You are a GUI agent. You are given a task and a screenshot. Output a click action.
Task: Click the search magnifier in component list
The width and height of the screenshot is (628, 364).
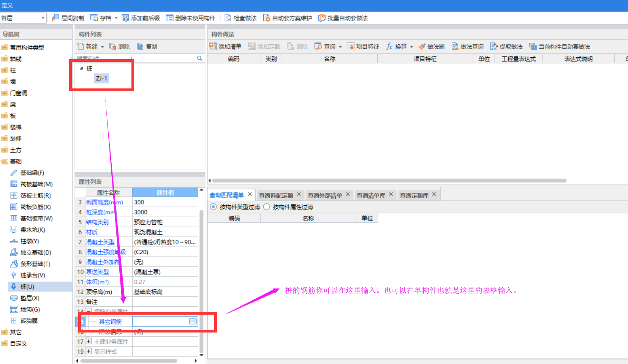click(199, 58)
